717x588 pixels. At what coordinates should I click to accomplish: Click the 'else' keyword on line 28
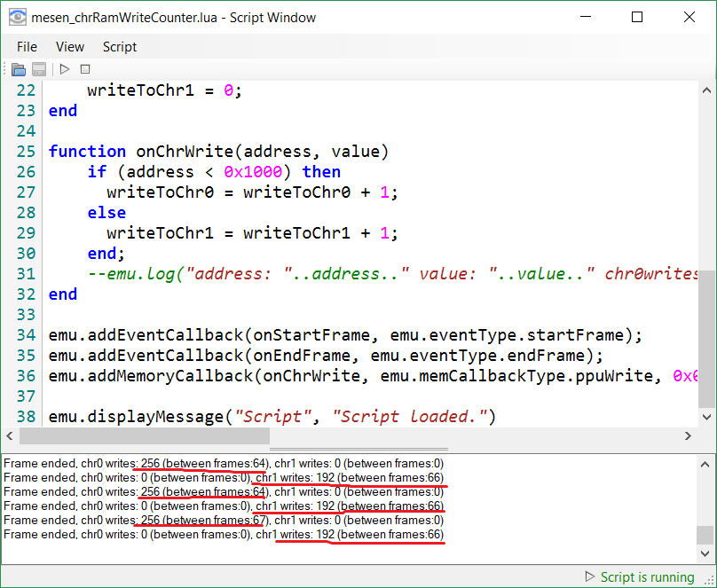(106, 213)
